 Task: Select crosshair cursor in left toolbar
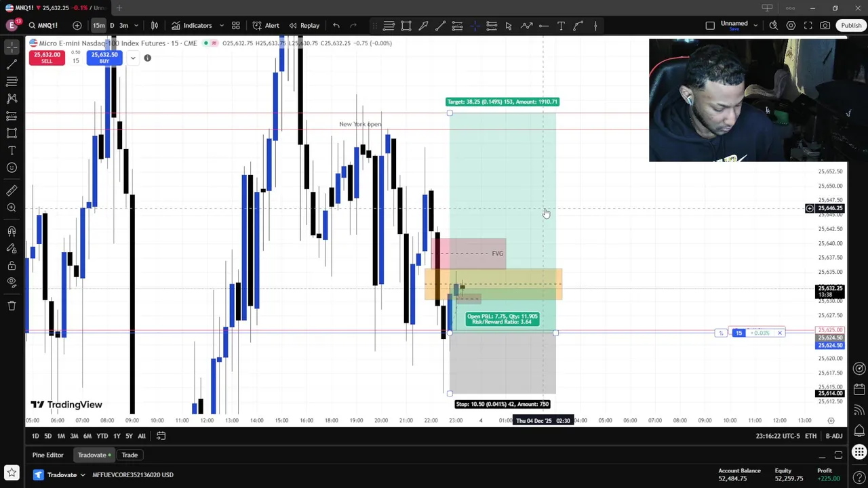tap(12, 47)
